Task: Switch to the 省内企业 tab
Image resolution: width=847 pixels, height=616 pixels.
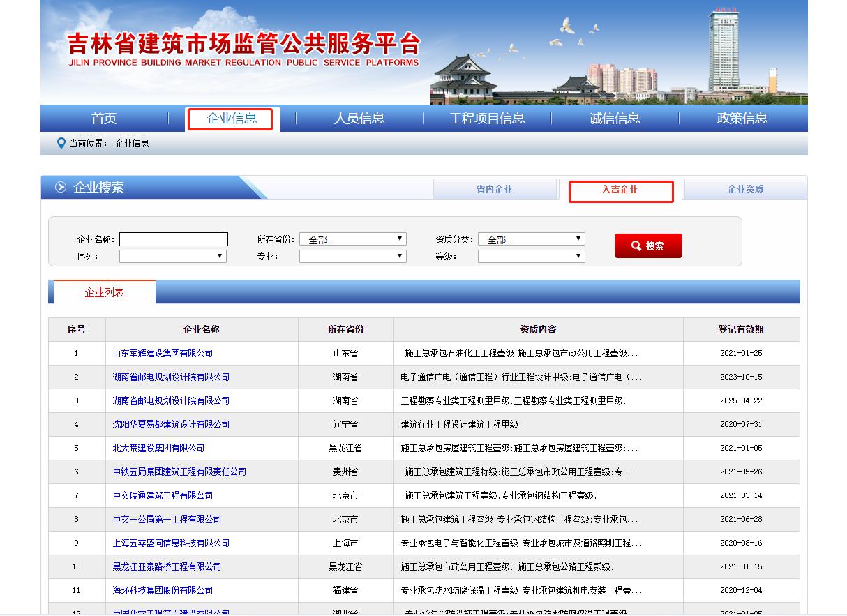Action: pos(494,189)
